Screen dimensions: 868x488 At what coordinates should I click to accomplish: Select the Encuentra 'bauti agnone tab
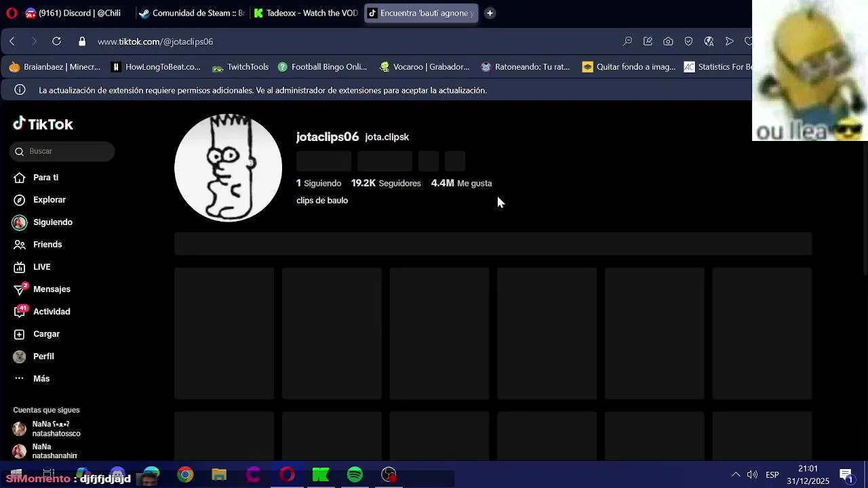tap(421, 13)
